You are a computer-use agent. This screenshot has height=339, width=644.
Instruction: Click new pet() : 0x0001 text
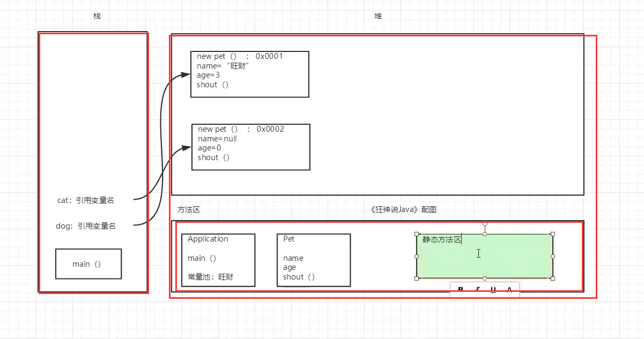(240, 56)
